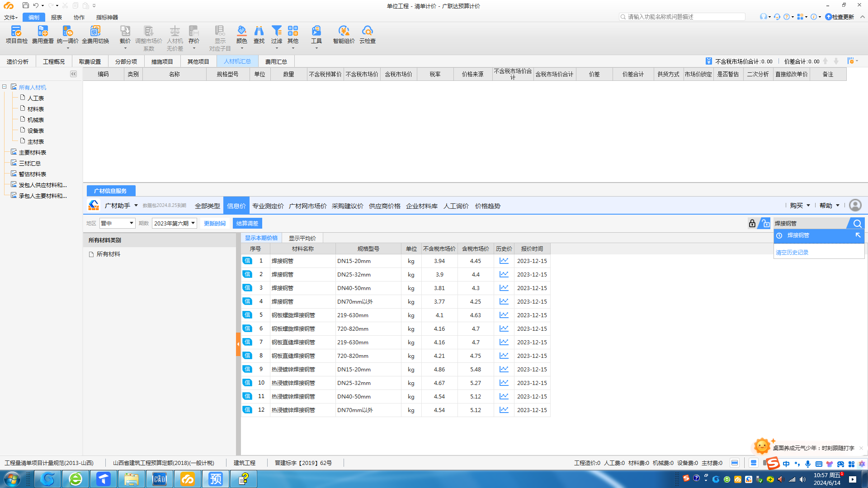Click the search magnifier button for 焊接钢管
This screenshot has width=868, height=488.
click(857, 223)
